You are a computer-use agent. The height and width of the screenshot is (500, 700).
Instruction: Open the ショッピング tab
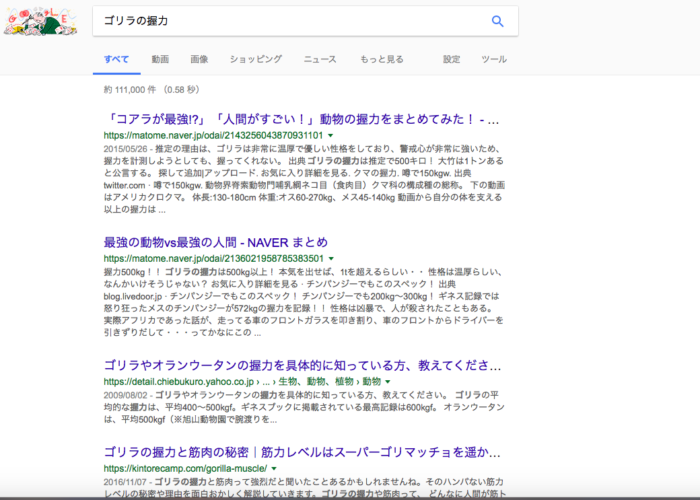pos(256,59)
